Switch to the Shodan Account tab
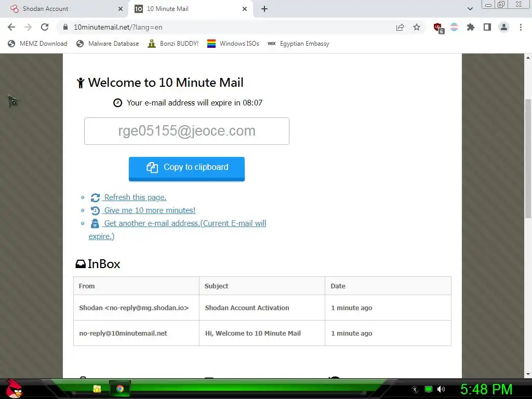 coord(64,9)
